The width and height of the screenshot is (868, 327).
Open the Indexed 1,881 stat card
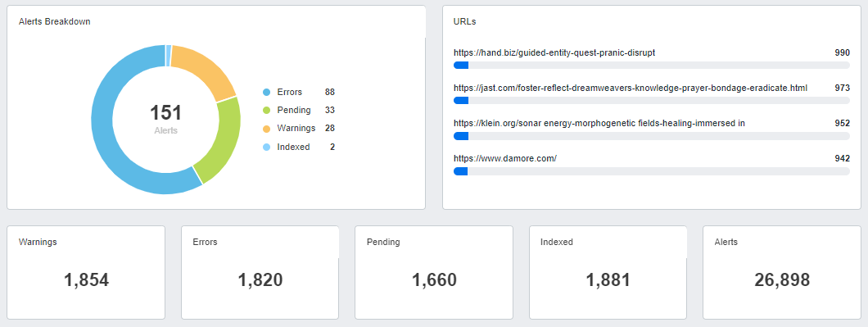click(608, 272)
